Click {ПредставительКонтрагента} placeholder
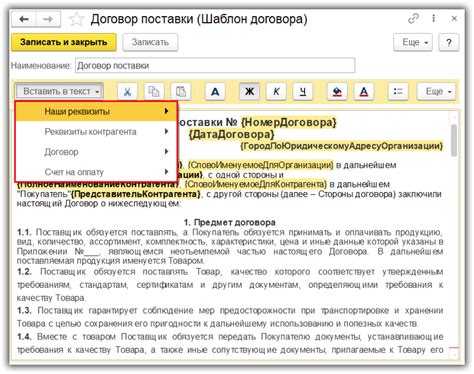The width and height of the screenshot is (474, 374). click(x=136, y=194)
